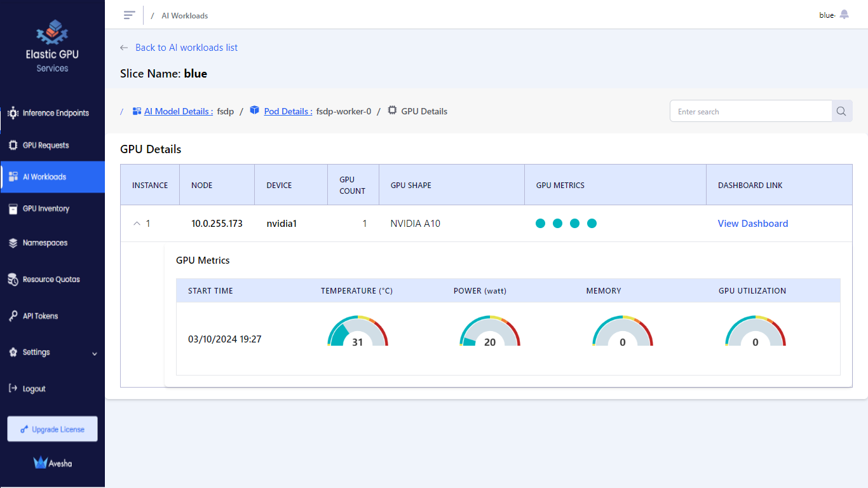Collapse instance 1 row chevron
Image resolution: width=868 pixels, height=488 pixels.
(137, 224)
